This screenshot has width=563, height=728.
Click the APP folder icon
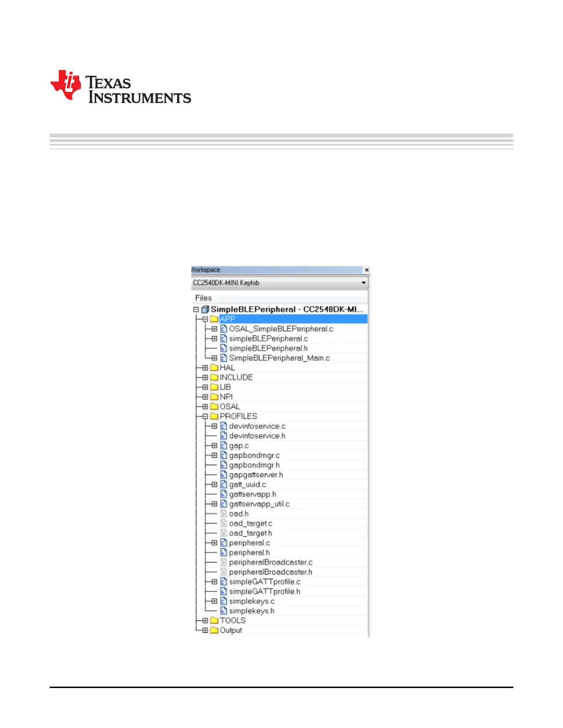click(x=214, y=319)
